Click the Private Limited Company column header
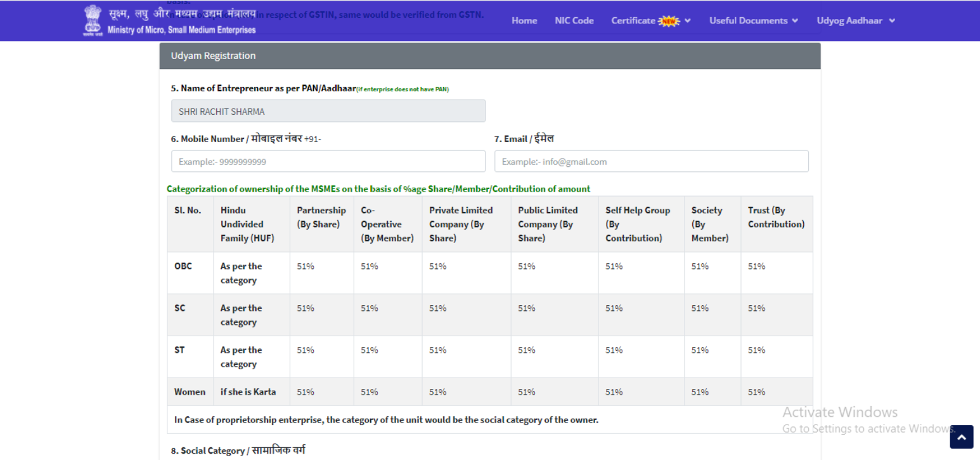This screenshot has width=980, height=460. click(x=461, y=224)
